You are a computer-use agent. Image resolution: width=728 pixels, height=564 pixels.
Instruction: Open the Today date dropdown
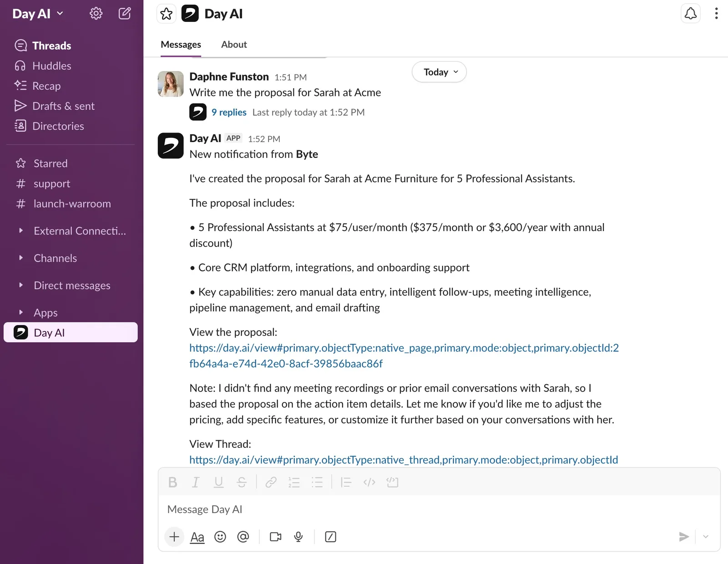click(x=439, y=72)
